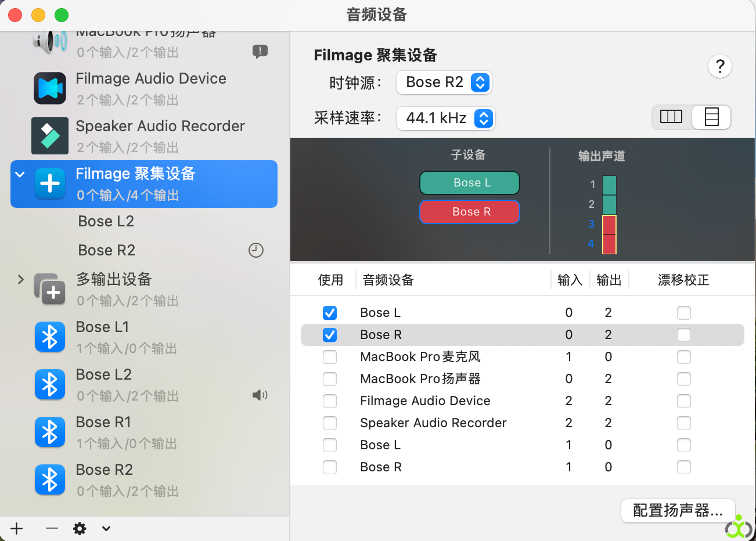Open the 时钟源 Bose R2 dropdown

[444, 82]
